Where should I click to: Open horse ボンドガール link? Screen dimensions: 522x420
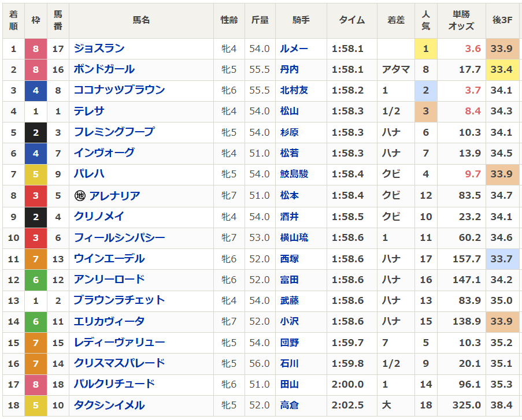[x=104, y=69]
